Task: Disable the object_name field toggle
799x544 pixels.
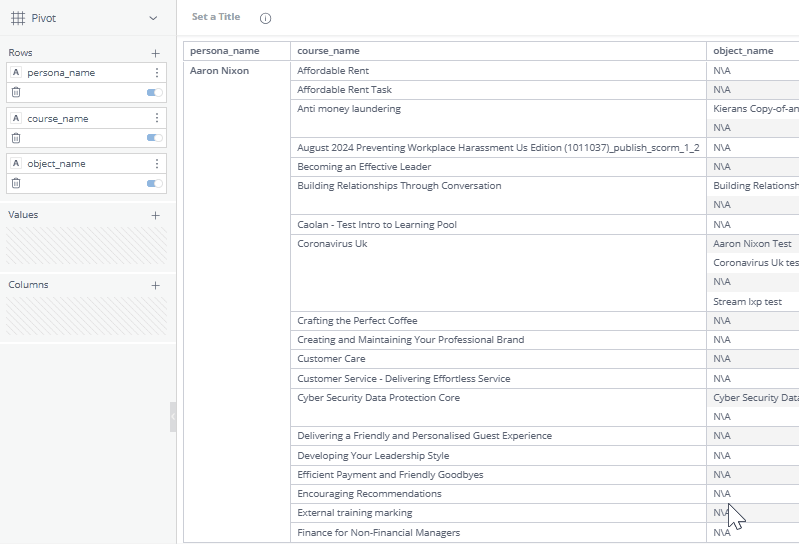Action: tap(154, 183)
